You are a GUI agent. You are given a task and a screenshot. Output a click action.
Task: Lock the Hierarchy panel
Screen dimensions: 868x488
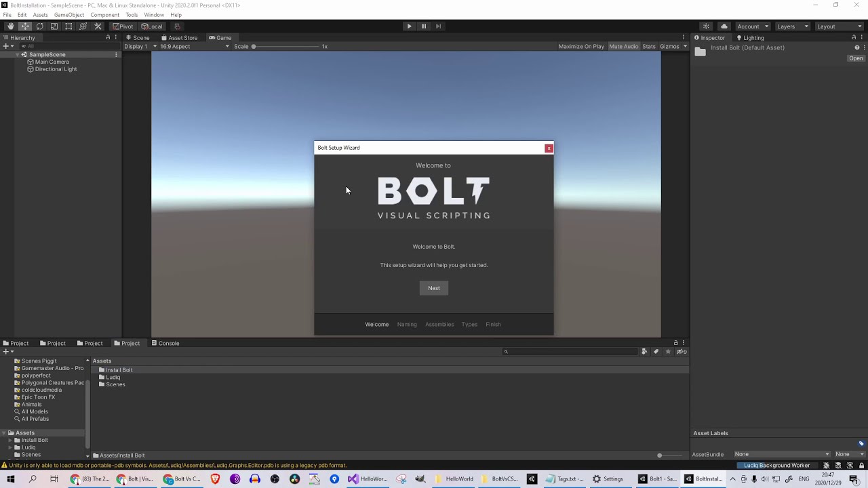click(x=108, y=38)
